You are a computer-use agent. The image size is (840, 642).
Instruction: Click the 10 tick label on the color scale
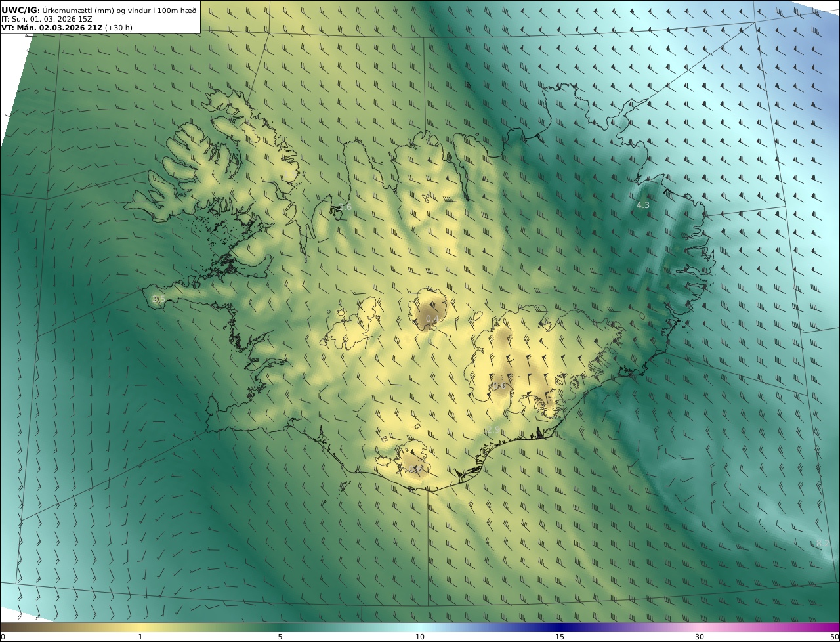420,637
